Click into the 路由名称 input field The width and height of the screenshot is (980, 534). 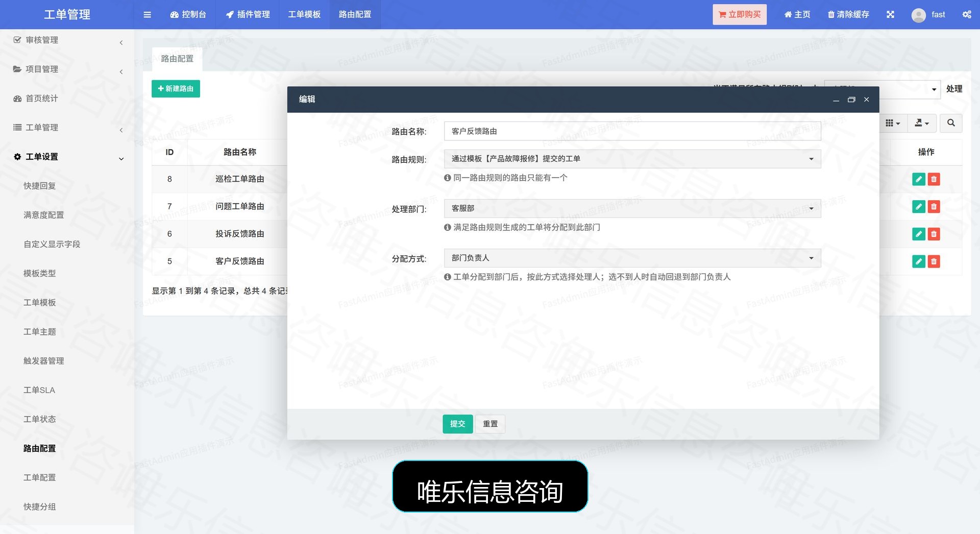(x=632, y=131)
